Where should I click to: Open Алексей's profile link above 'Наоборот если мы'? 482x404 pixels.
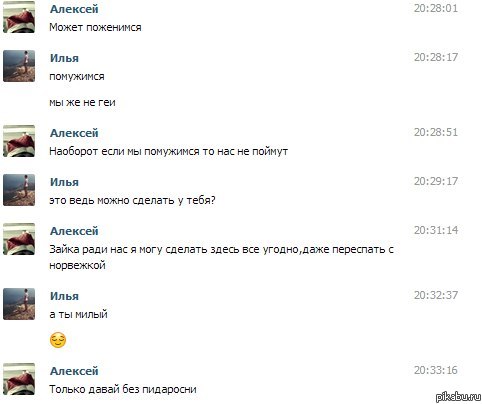(74, 133)
